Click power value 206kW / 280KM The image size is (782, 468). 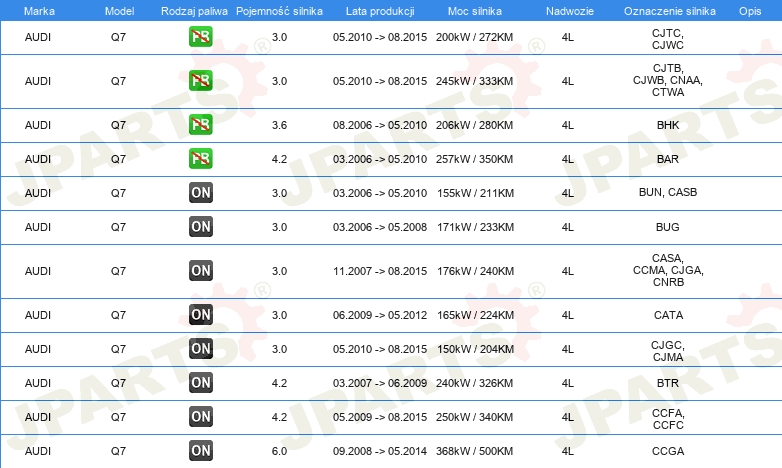pos(474,125)
